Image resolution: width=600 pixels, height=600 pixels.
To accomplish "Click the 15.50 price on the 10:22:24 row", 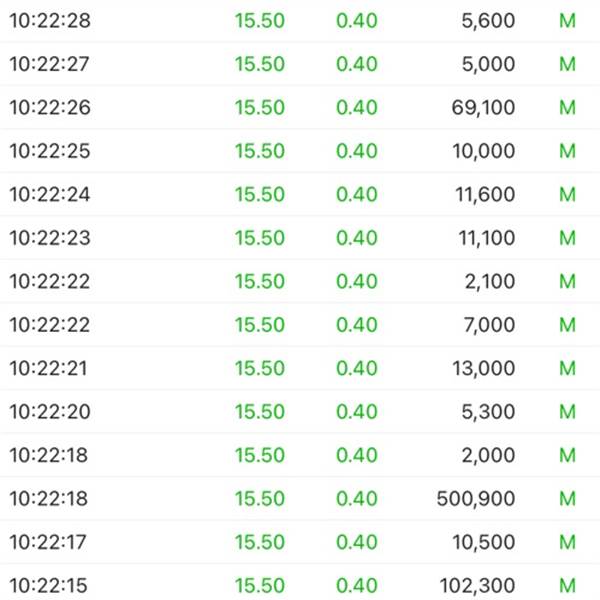I will (x=260, y=195).
